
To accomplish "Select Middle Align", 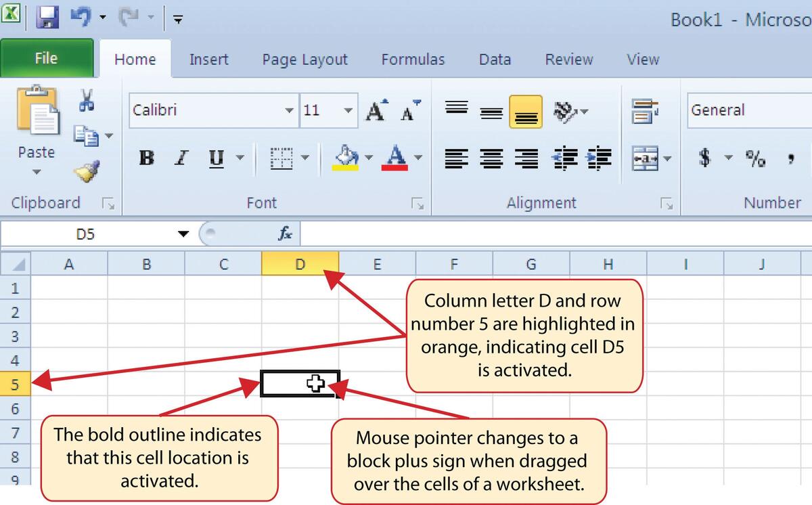I will pos(492,112).
